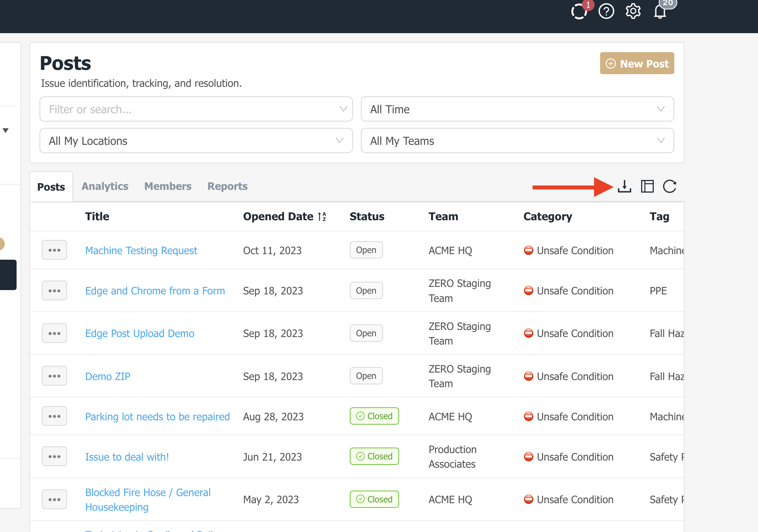Open the column layout settings icon
Screen dimensions: 758x532
(647, 186)
